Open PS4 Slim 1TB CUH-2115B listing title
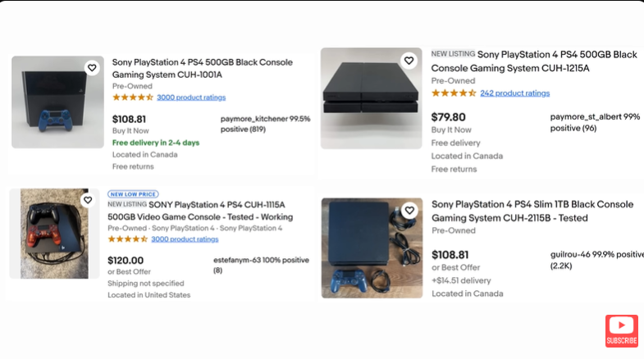Image resolution: width=644 pixels, height=359 pixels. click(x=532, y=211)
